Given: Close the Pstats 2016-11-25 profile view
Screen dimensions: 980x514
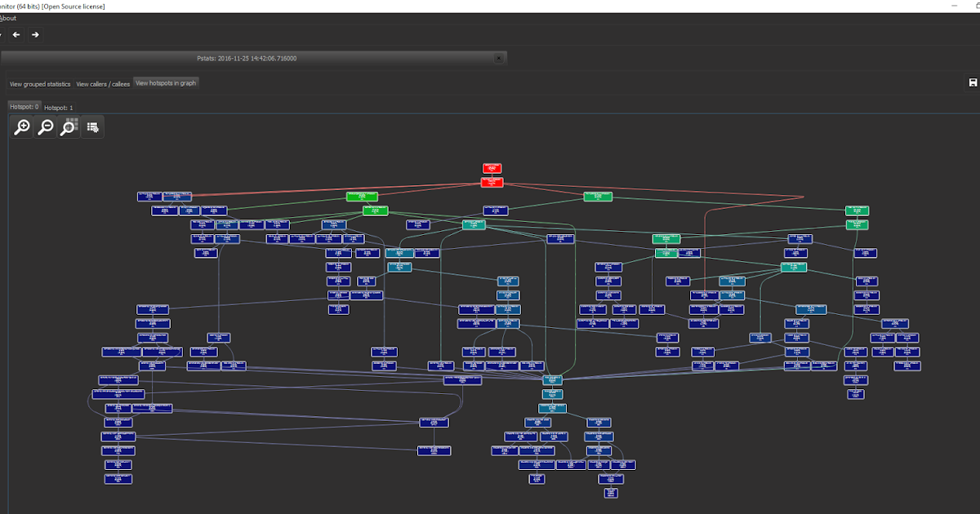Looking at the screenshot, I should click(x=499, y=58).
